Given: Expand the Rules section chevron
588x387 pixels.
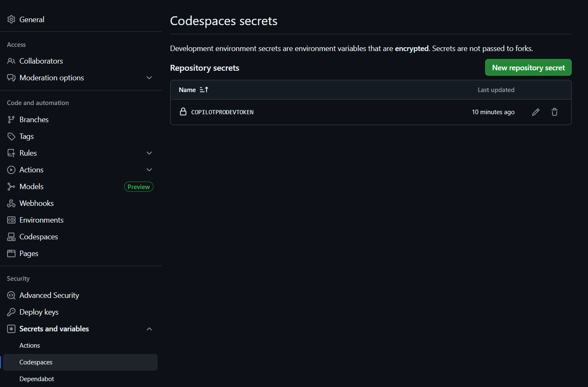Looking at the screenshot, I should 149,153.
